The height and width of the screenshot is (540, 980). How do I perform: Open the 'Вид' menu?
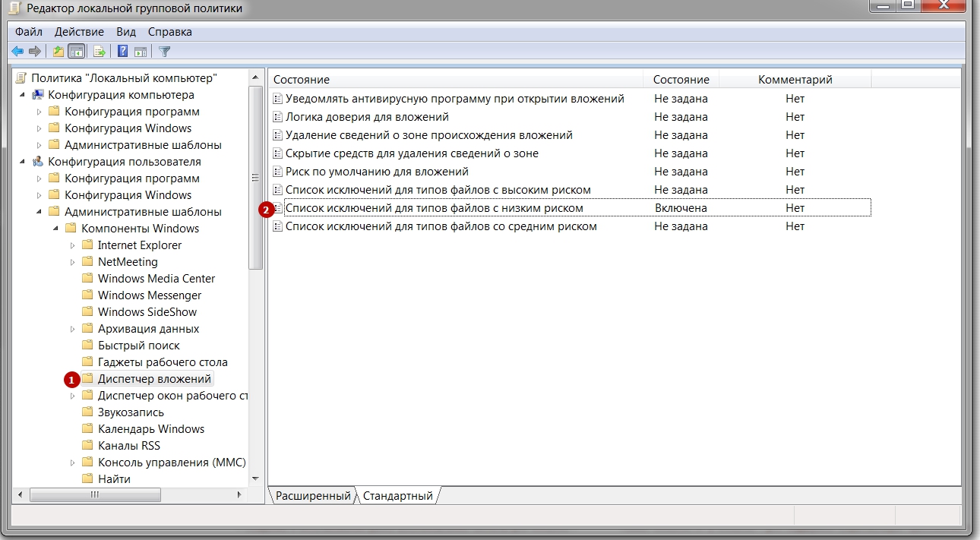(x=126, y=32)
